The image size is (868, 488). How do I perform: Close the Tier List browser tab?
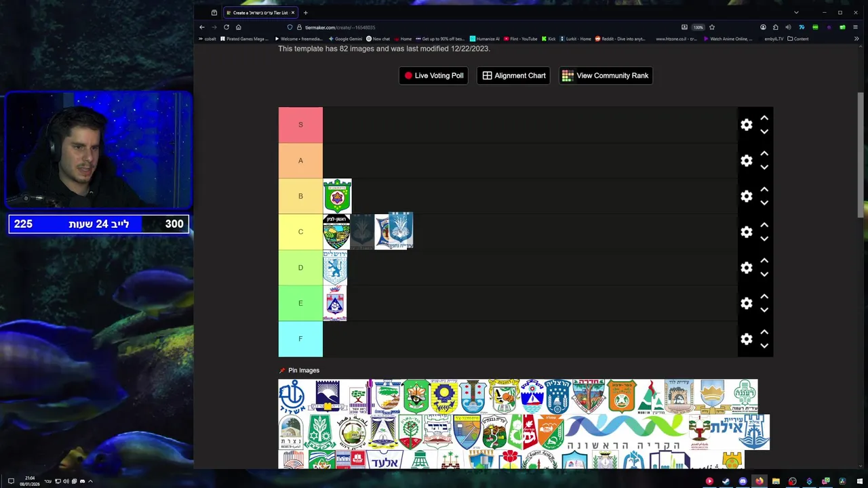(x=292, y=12)
